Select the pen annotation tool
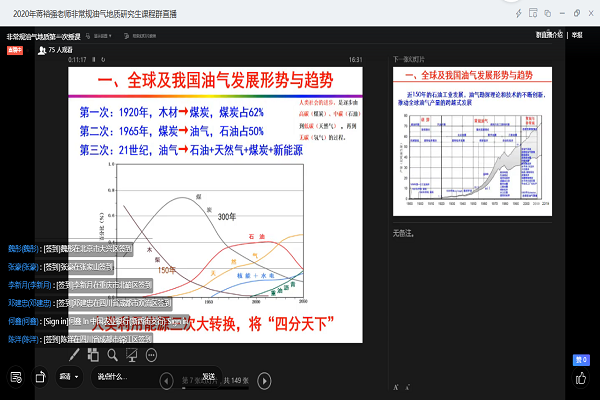600x400 pixels. coord(75,355)
